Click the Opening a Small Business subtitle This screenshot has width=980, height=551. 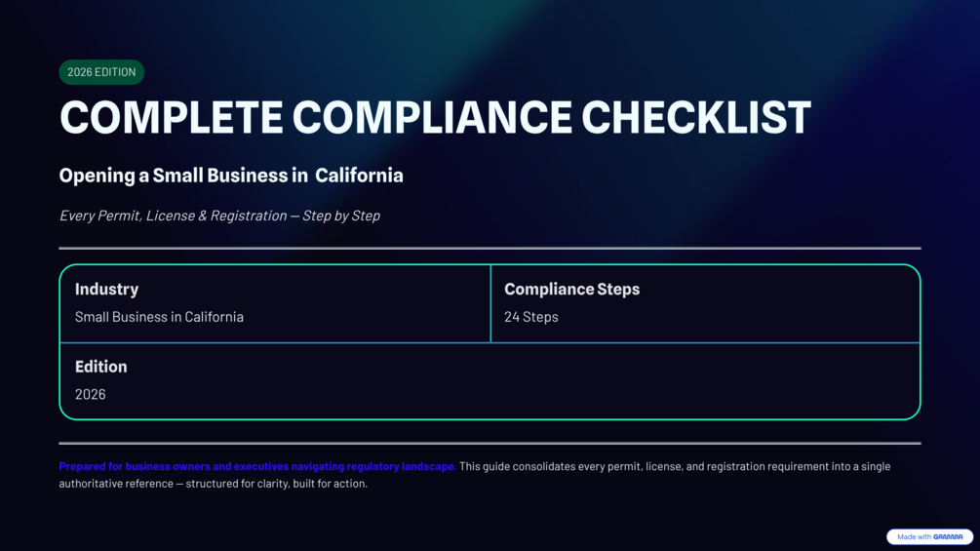point(231,176)
